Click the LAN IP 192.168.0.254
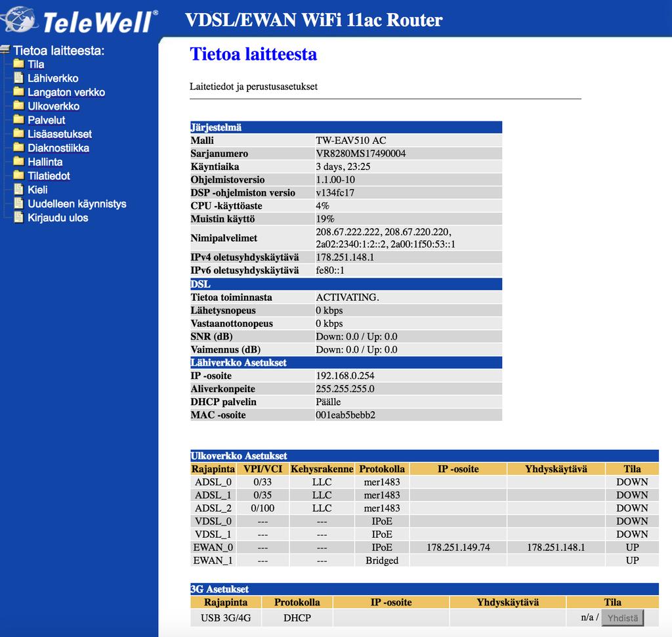 tap(345, 376)
